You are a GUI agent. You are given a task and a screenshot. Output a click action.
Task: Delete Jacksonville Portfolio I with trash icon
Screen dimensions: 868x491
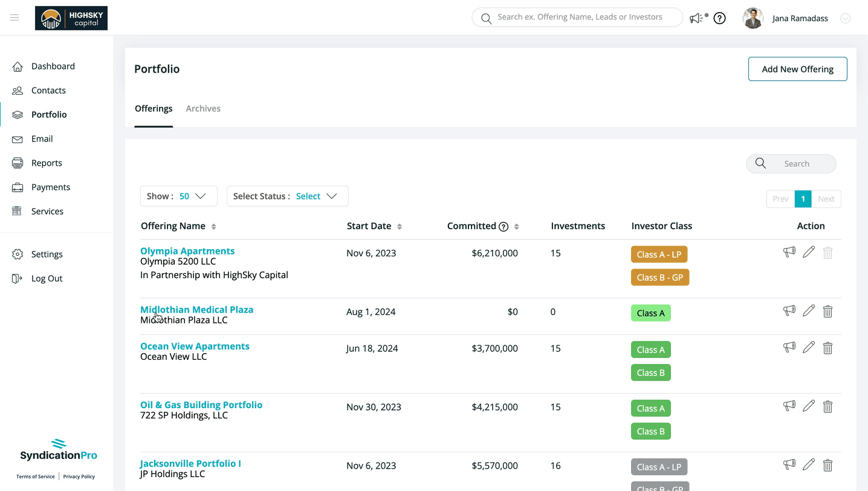(x=828, y=465)
